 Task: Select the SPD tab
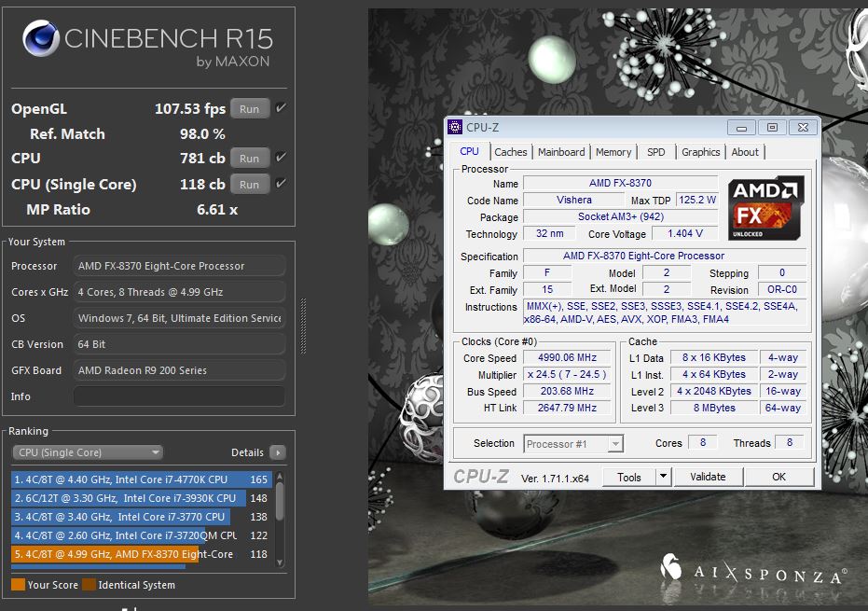point(656,152)
